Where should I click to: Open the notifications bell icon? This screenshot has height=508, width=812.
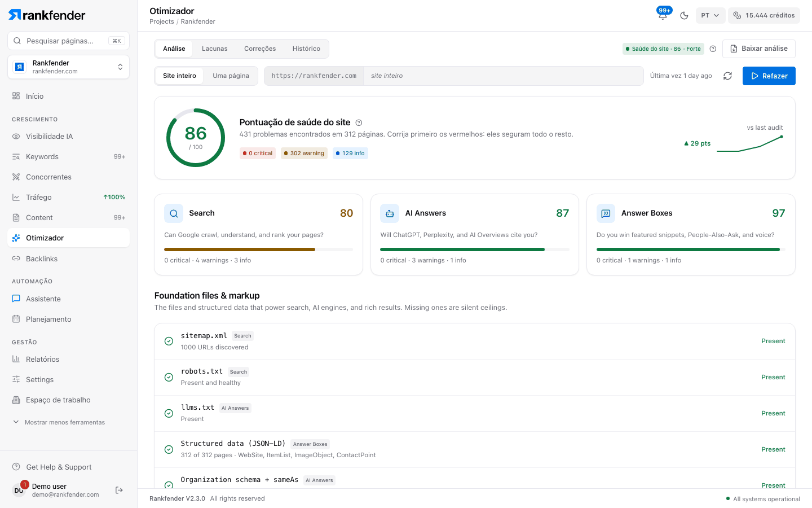point(663,15)
